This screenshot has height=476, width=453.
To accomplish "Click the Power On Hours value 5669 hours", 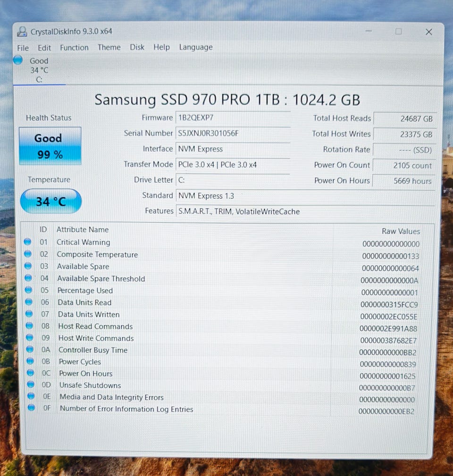I will click(x=404, y=181).
